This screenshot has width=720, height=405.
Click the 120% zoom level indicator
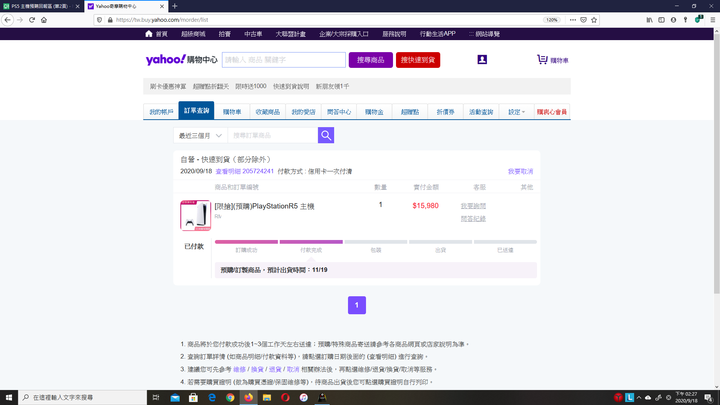[x=551, y=20]
